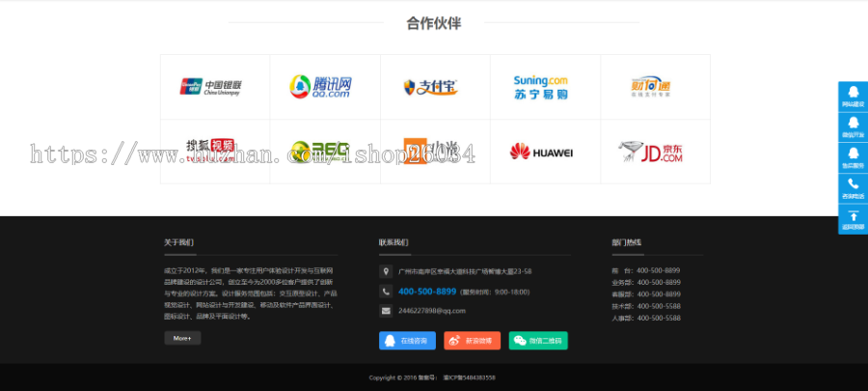
Task: Show the 微信二维码 WeChat QR button
Action: coord(538,341)
